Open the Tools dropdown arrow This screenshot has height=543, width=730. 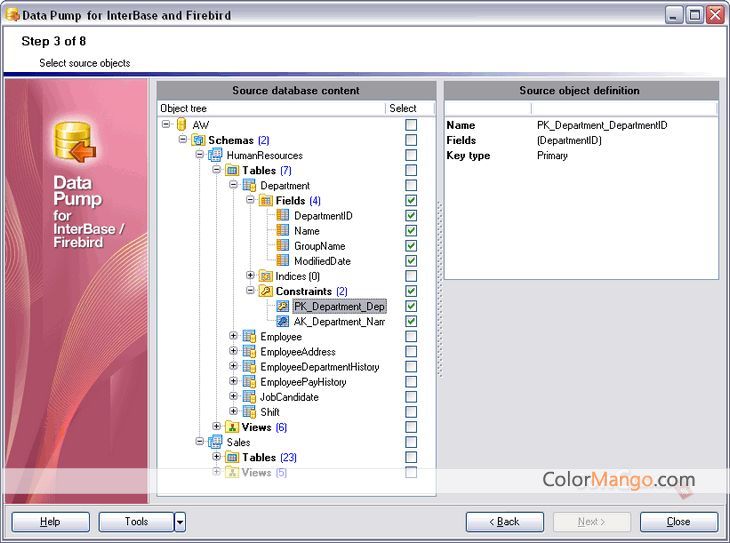pos(180,522)
